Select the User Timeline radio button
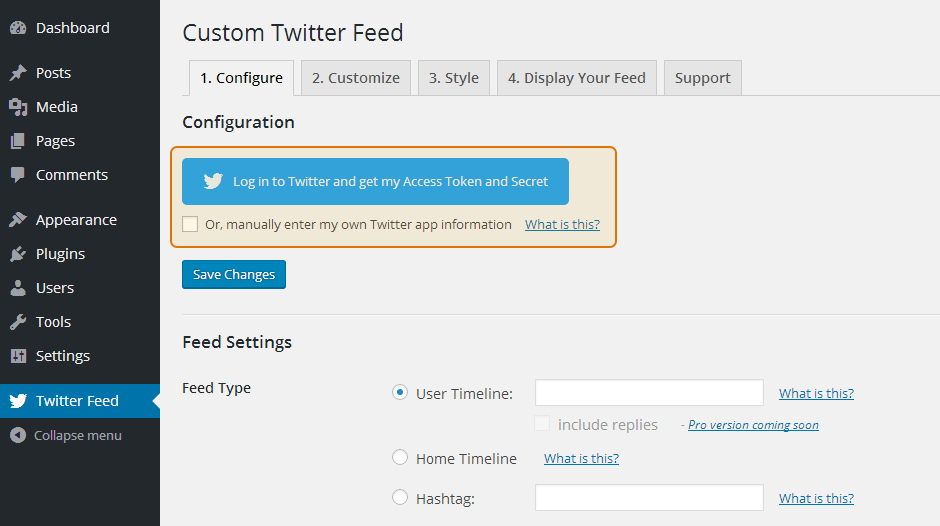 click(x=400, y=392)
